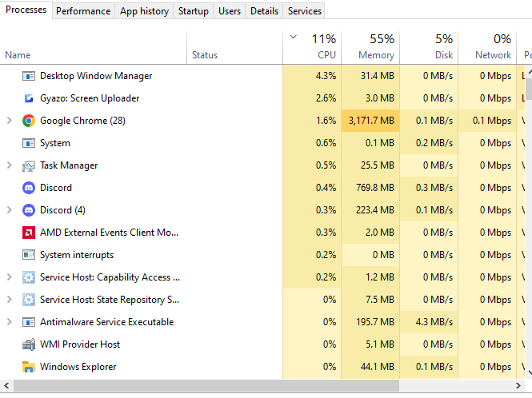Click the AMD External Events Client icon

coord(29,233)
